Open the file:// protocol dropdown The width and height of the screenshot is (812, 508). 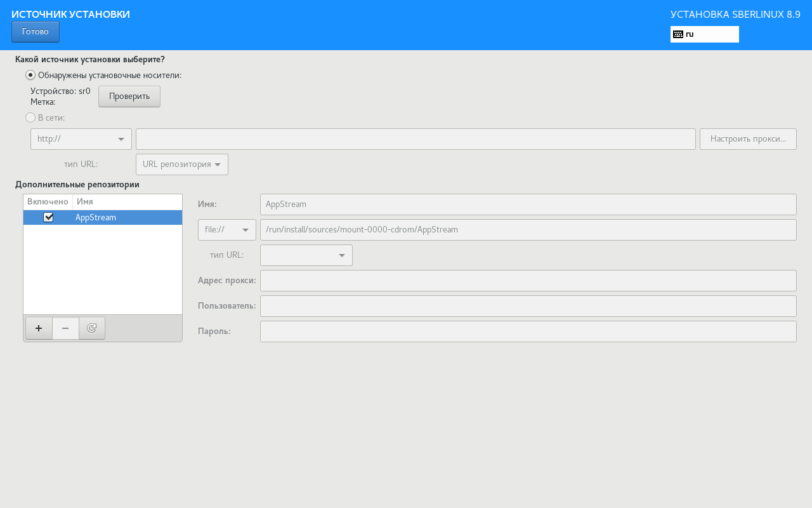click(x=227, y=230)
